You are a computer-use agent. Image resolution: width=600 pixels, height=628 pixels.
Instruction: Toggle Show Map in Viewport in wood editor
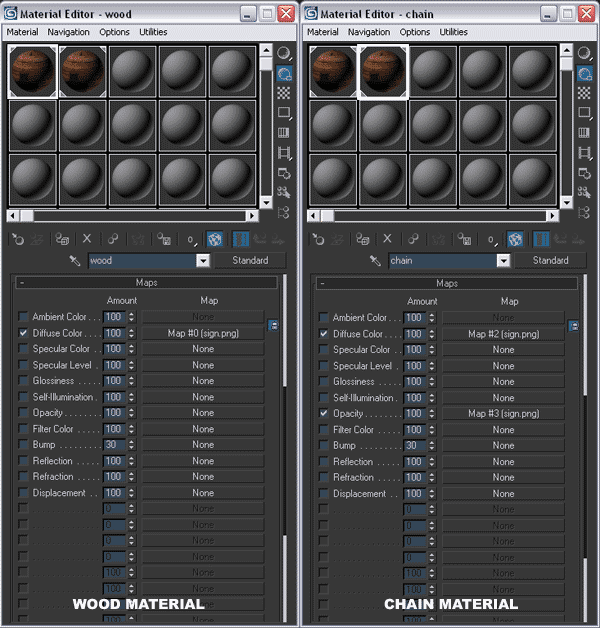215,240
